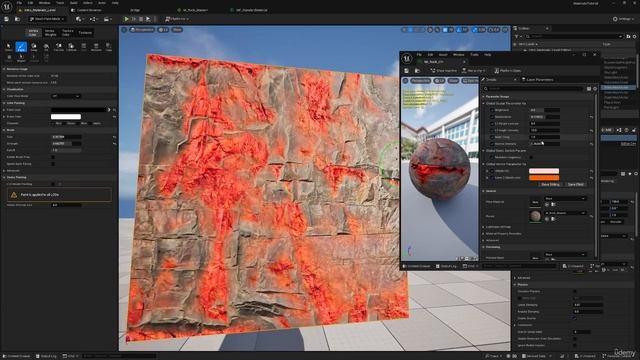
Task: Save the level with main toolbar save icon
Action: coord(7,19)
